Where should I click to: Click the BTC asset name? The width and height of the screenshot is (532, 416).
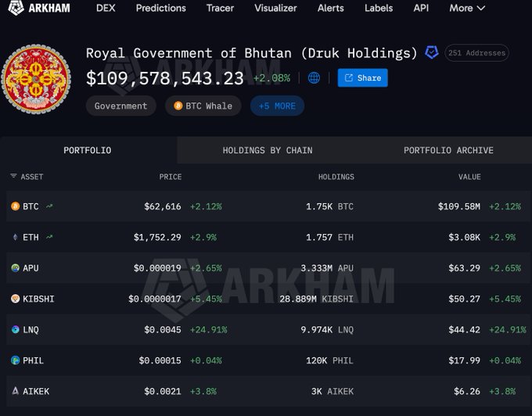point(31,206)
